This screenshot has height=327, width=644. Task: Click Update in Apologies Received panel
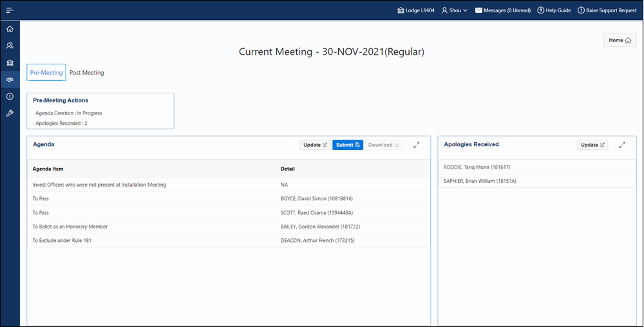click(592, 145)
